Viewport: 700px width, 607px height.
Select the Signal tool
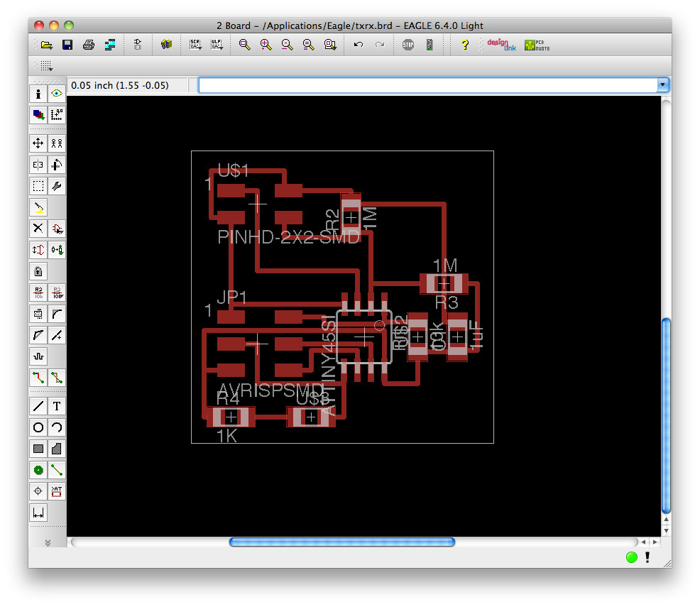pos(57,470)
